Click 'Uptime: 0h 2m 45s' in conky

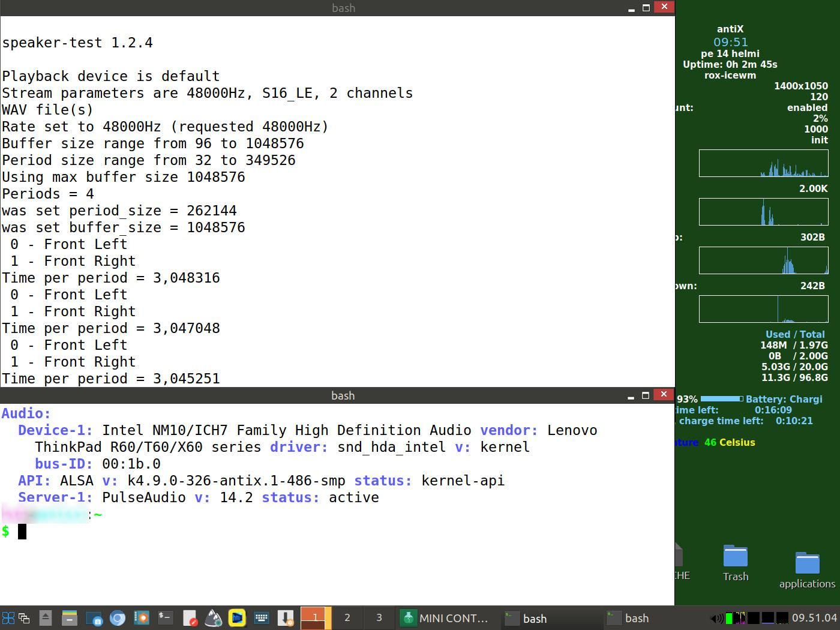730,64
